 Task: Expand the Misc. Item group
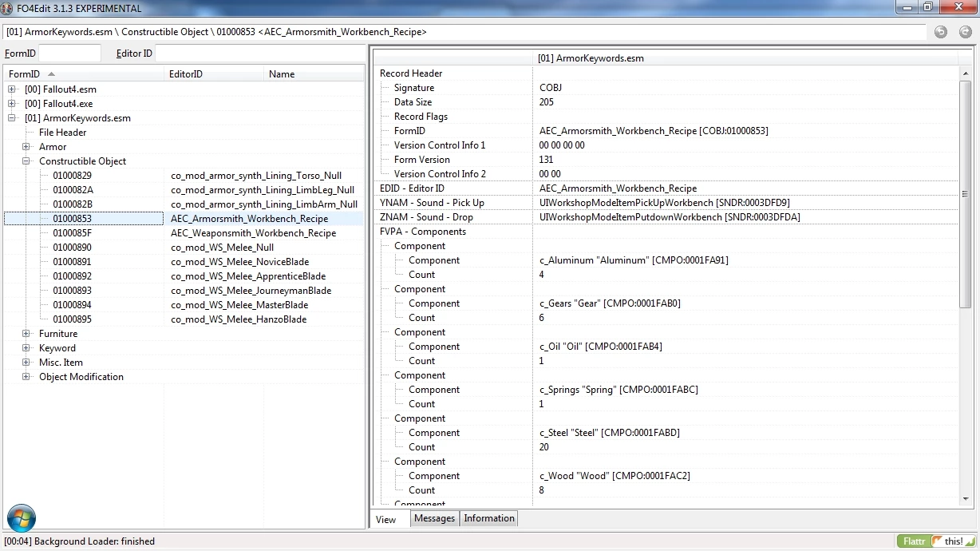[26, 363]
